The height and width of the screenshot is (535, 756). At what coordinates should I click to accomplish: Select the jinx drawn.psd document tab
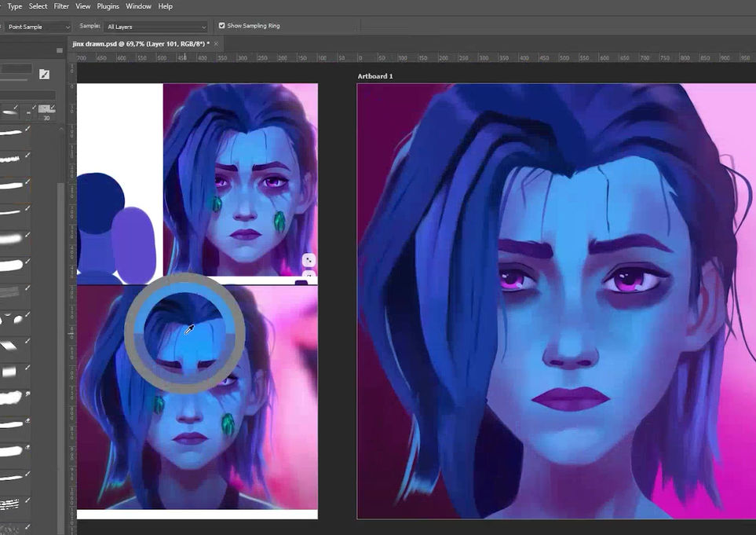(140, 43)
